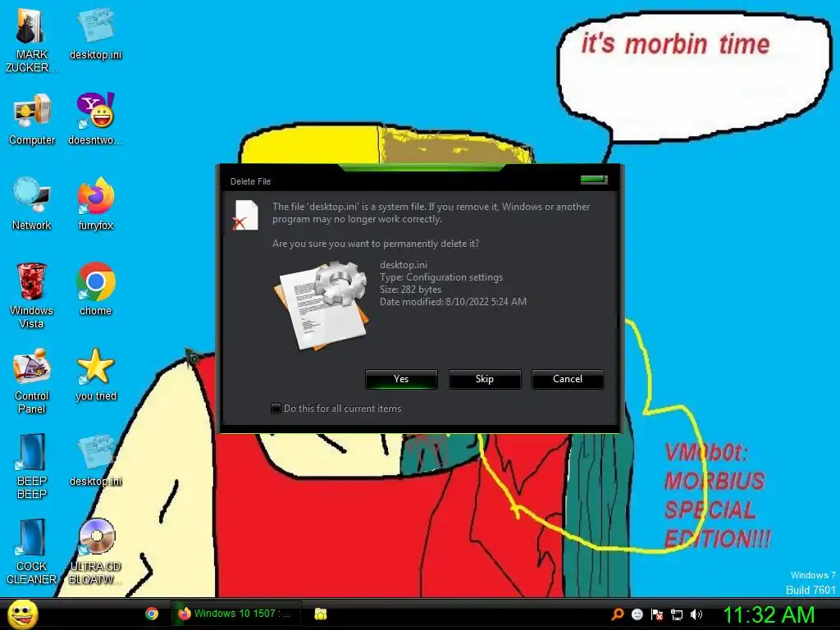
Task: Open the network tray icon
Action: [677, 615]
